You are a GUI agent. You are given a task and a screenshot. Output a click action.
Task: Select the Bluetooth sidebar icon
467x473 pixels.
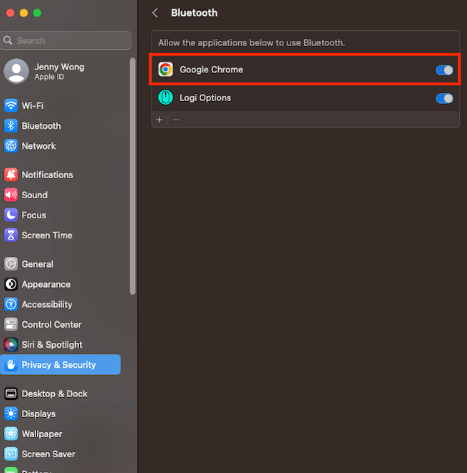coord(11,126)
